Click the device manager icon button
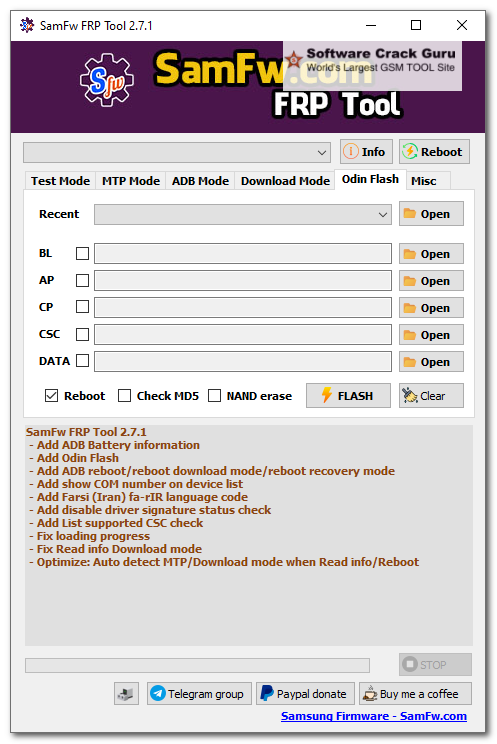Image resolution: width=497 pixels, height=744 pixels. (126, 694)
